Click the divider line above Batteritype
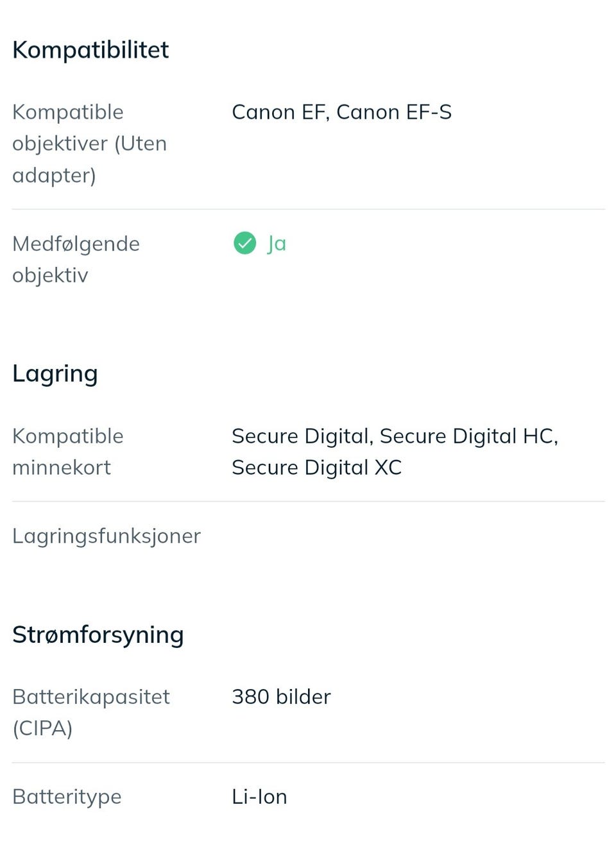616x859 pixels. [308, 763]
